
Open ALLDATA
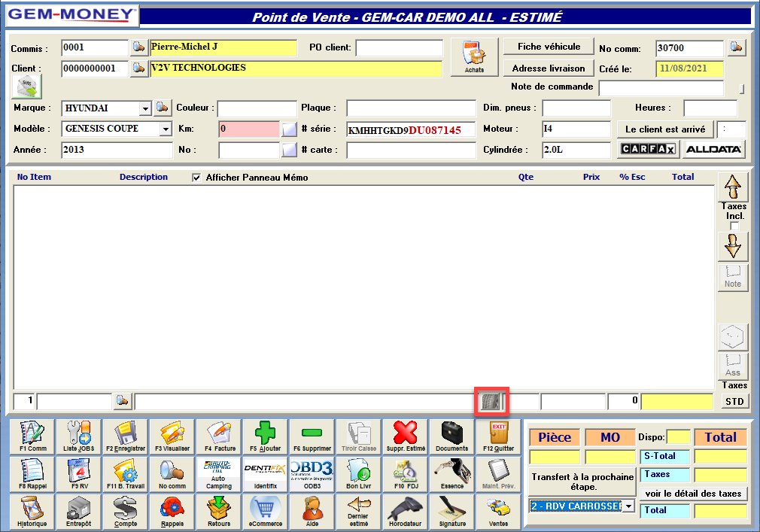pyautogui.click(x=713, y=149)
